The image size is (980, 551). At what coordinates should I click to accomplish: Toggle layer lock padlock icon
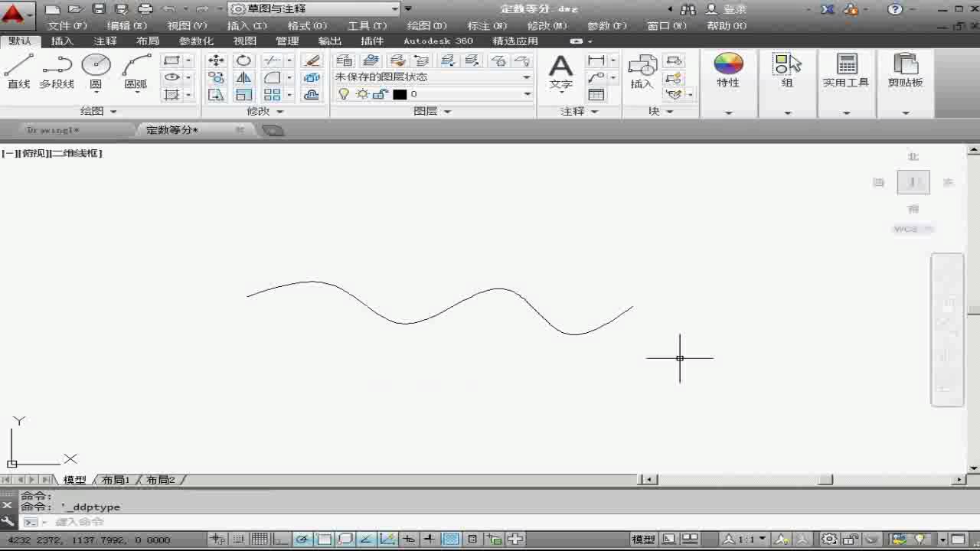tap(380, 94)
